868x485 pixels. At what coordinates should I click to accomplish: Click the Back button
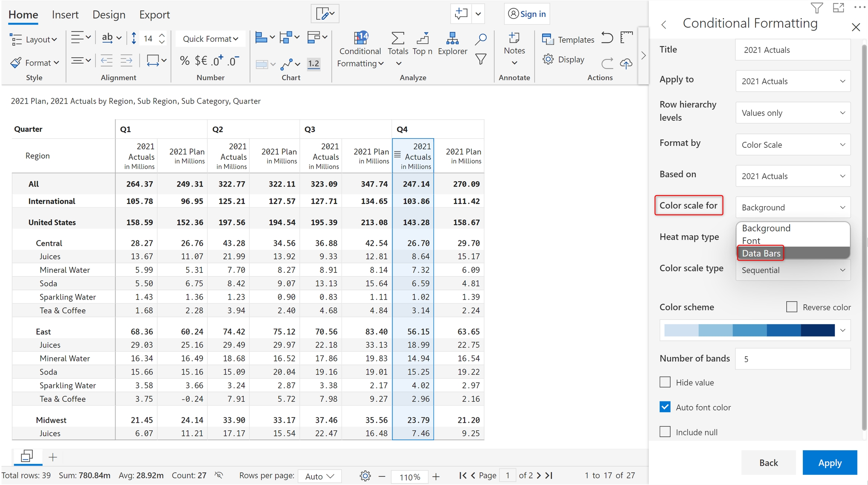(768, 462)
